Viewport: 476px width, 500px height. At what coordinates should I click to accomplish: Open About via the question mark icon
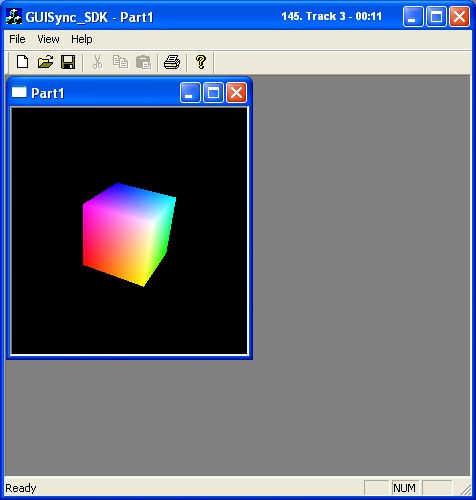tap(201, 62)
